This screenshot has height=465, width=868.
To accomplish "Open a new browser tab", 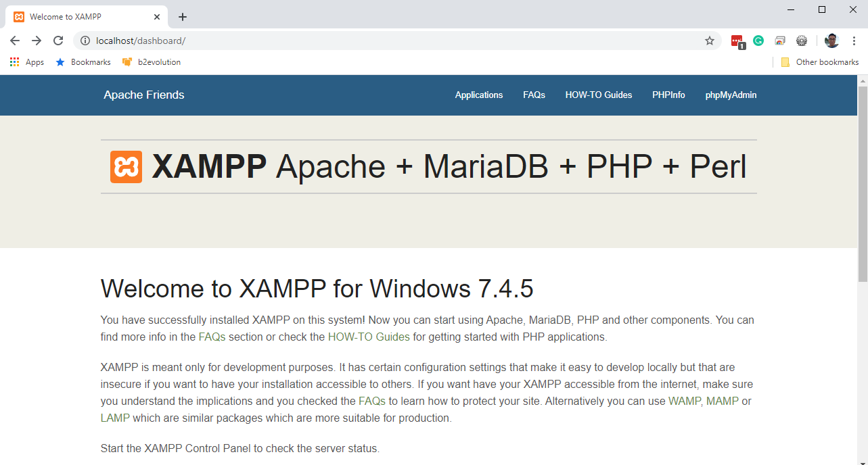I will tap(183, 17).
